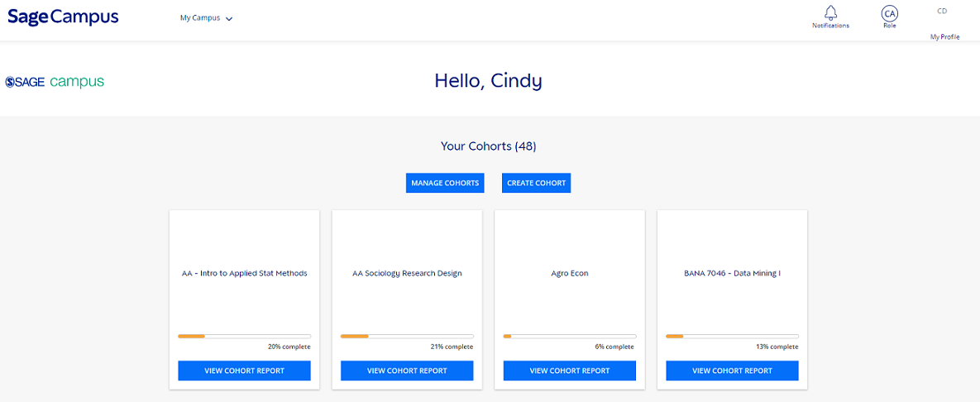Click the Create Cohort button
The image size is (980, 402).
(x=536, y=183)
